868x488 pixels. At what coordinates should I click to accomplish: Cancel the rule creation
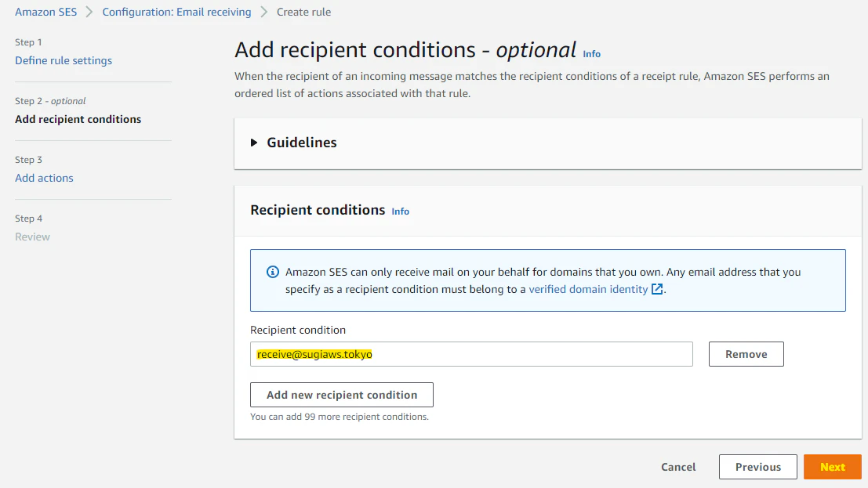pyautogui.click(x=678, y=467)
